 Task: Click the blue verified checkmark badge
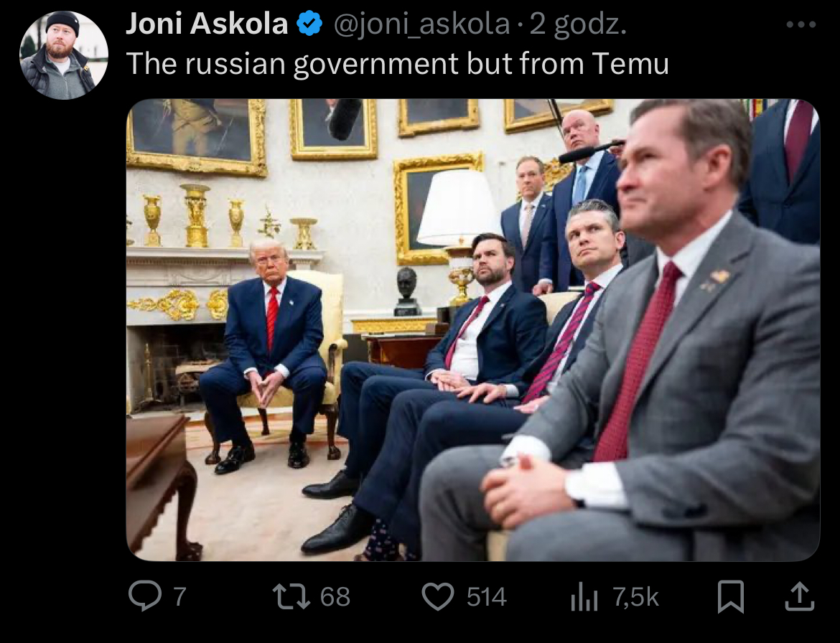(309, 24)
